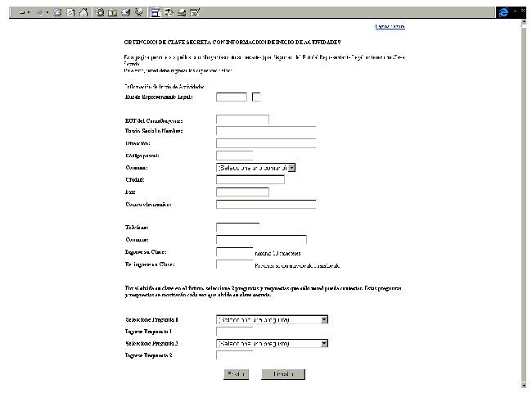Reload the page with the Refresh icon
532x393 pixels.
[x=70, y=12]
